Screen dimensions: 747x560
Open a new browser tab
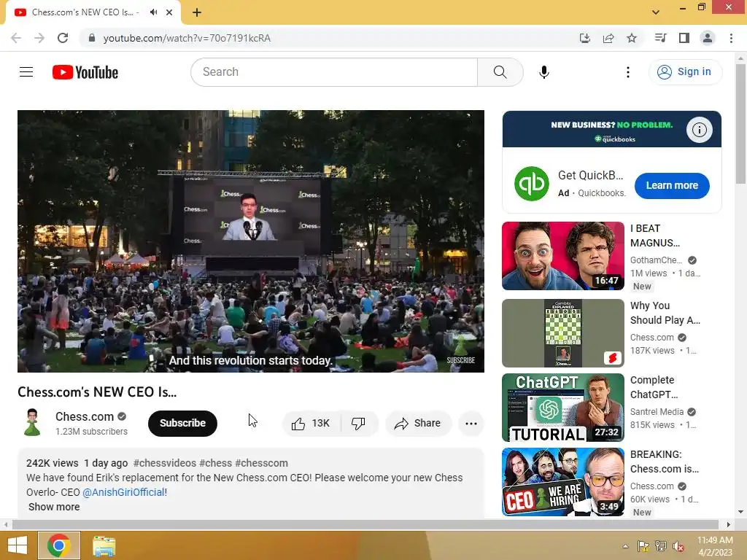[197, 12]
